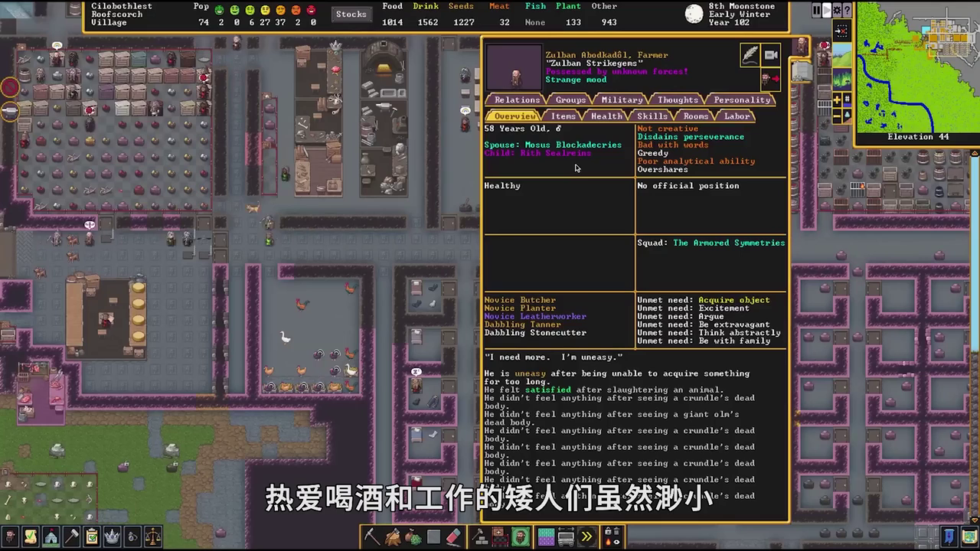
Task: Click the Food count 1014
Action: (393, 22)
